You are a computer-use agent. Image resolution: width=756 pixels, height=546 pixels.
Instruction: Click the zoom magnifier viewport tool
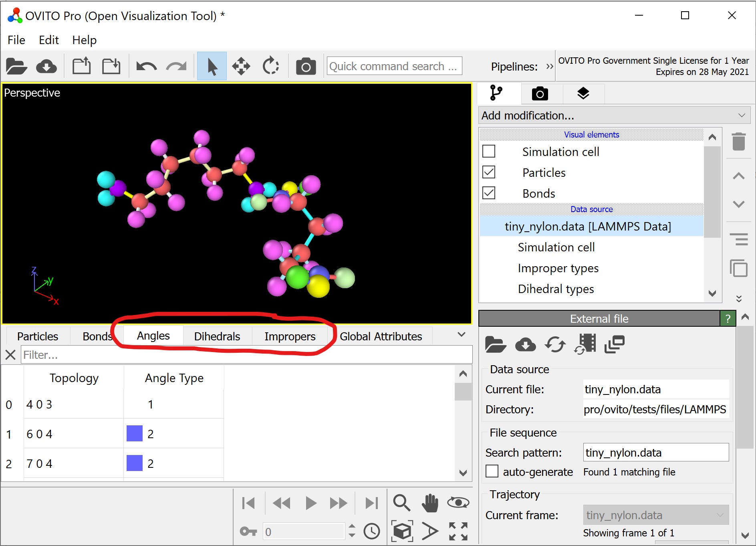pos(401,503)
